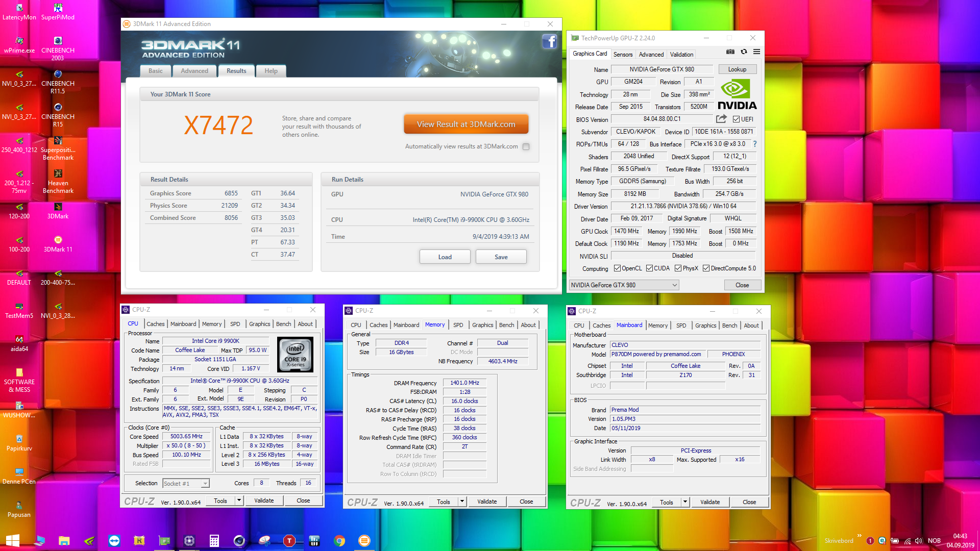
Task: Select the LatencyMon desktop icon
Action: click(19, 12)
